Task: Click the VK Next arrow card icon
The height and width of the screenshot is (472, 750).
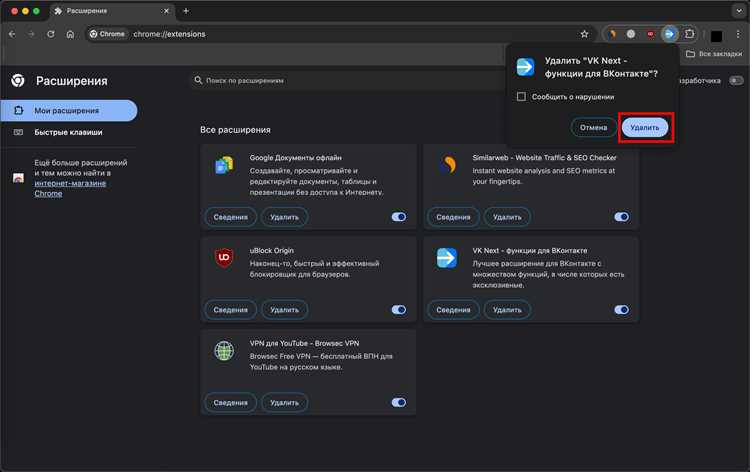Action: 447,258
